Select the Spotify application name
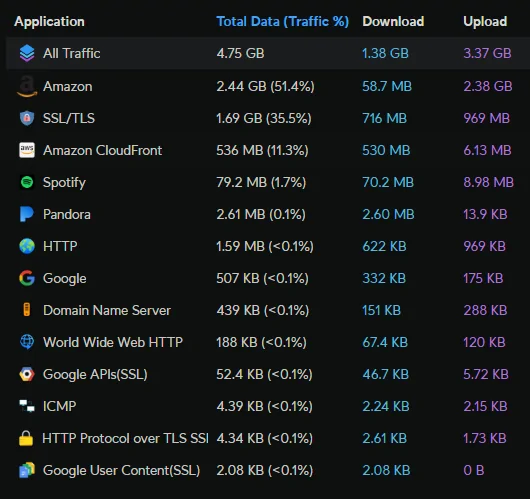The width and height of the screenshot is (530, 499). 64,183
